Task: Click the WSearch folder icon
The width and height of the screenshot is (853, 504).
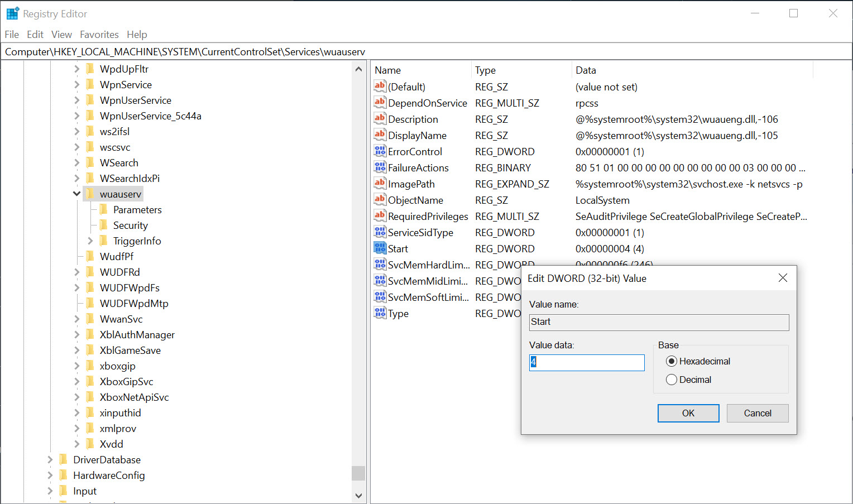Action: click(90, 162)
